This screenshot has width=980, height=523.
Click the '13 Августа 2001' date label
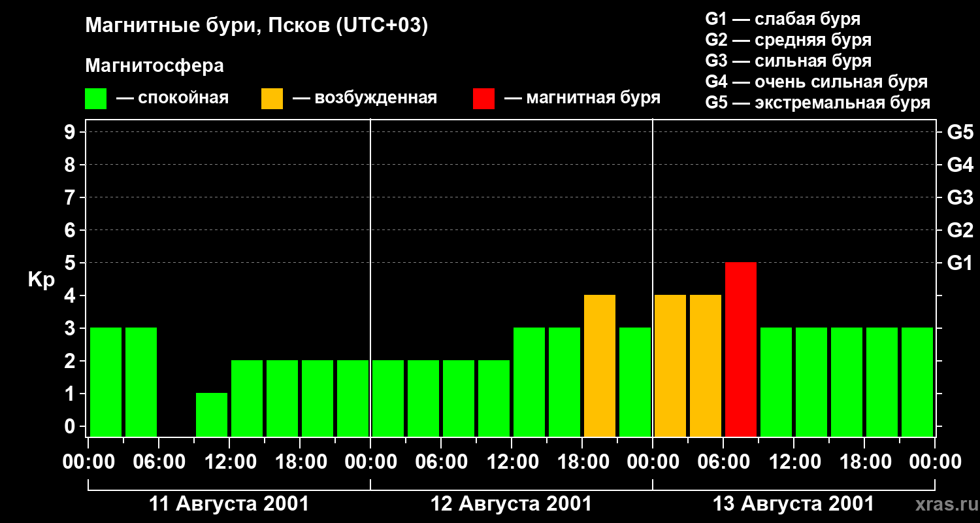point(794,504)
